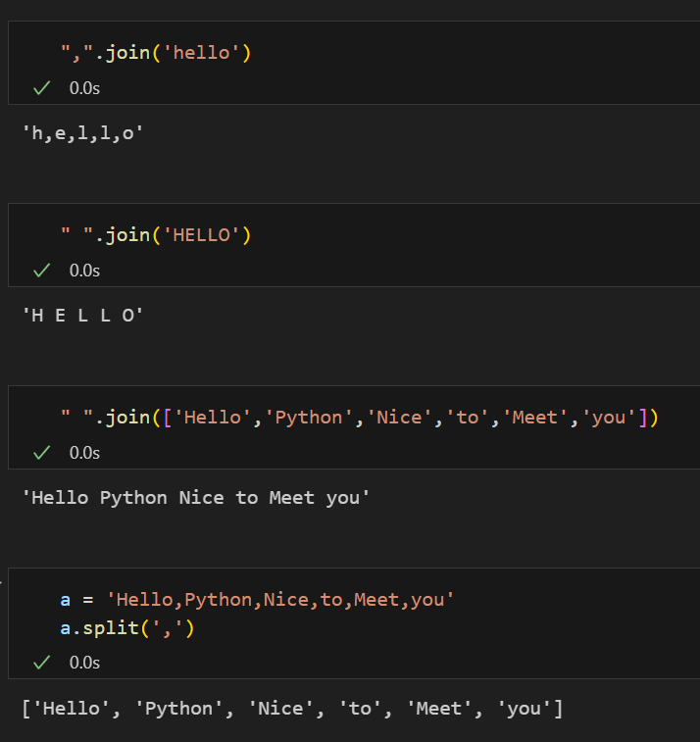Click the code line a.split(',')
The image size is (700, 742).
click(127, 628)
